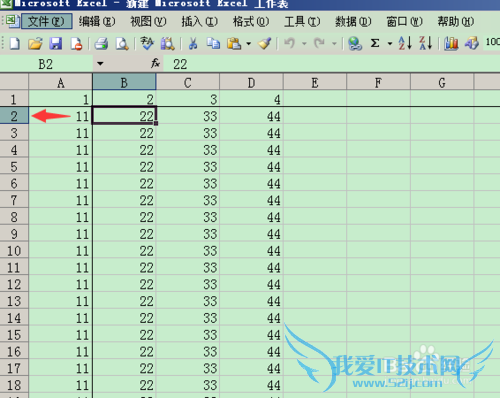500x398 pixels.
Task: Open the 视图(V) menu
Action: (x=148, y=22)
